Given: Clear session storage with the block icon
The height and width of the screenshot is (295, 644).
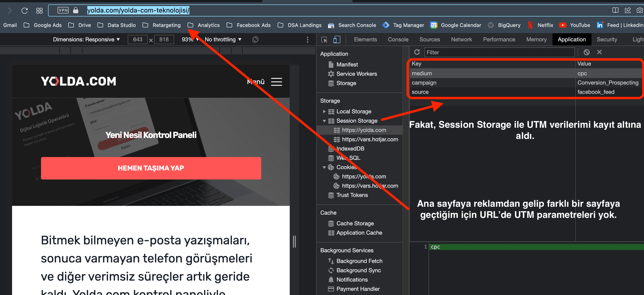Looking at the screenshot, I should click(x=587, y=52).
